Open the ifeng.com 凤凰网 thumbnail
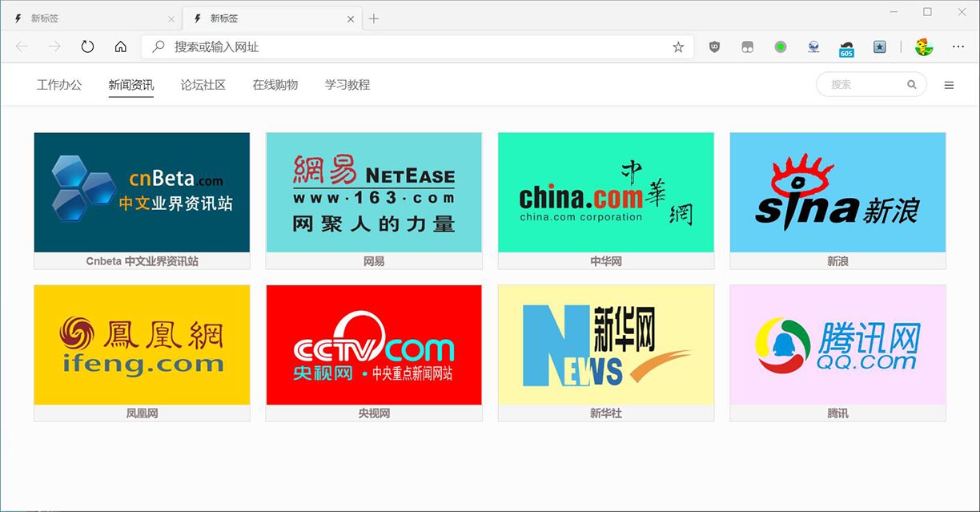 (x=142, y=345)
